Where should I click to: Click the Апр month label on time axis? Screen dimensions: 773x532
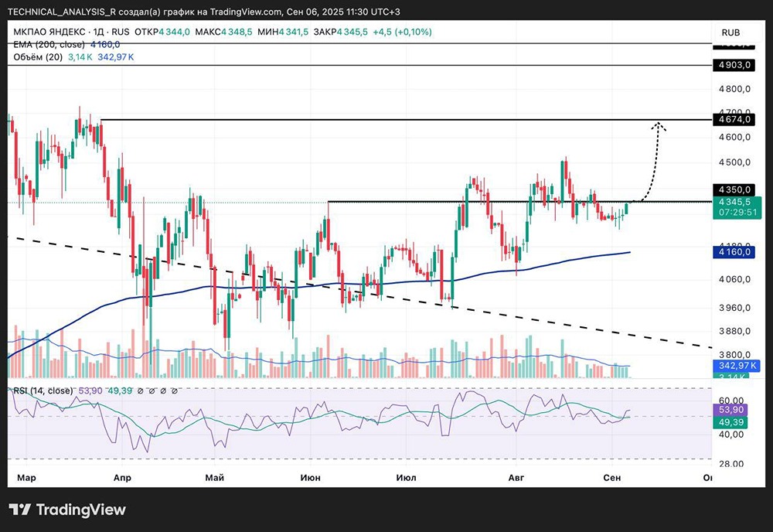point(122,478)
